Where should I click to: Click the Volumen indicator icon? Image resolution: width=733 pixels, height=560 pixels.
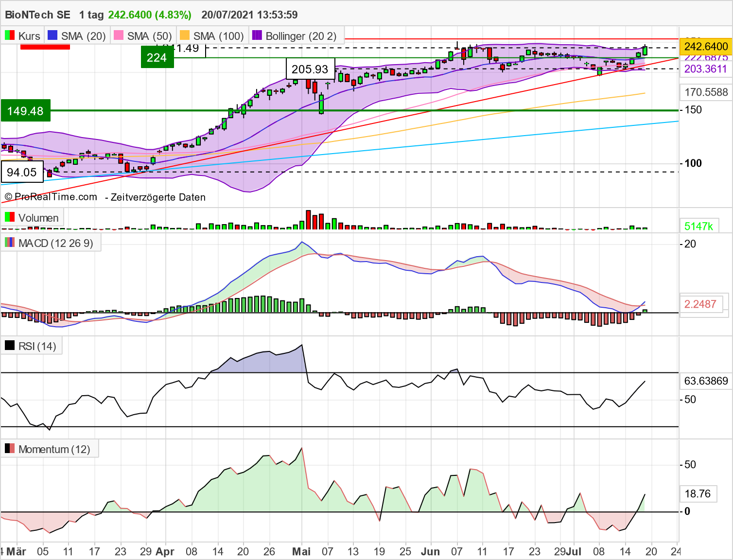(x=9, y=217)
